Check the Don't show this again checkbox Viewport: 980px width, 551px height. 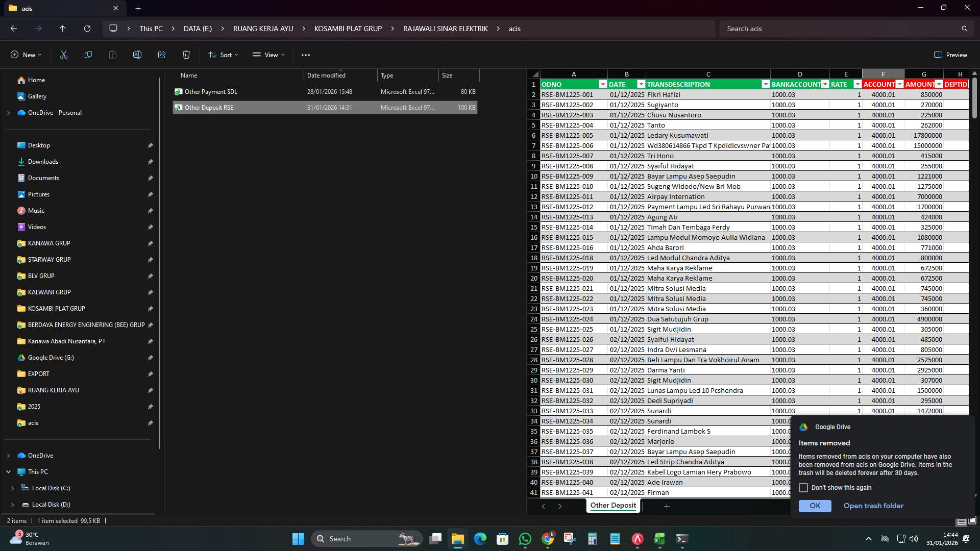[804, 488]
